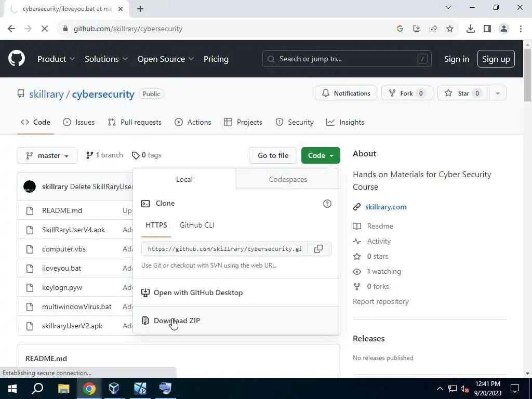This screenshot has height=399, width=532.
Task: Open the Windows notification center
Action: (515, 389)
